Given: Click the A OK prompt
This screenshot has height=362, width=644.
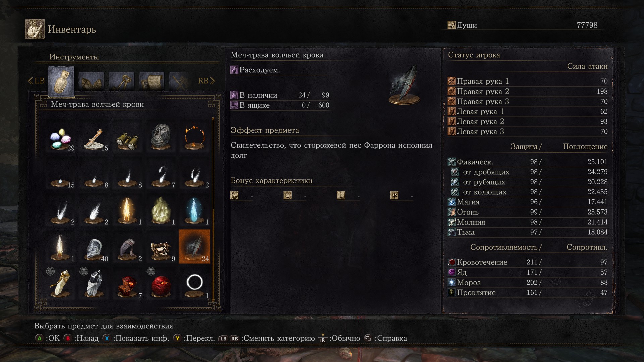Looking at the screenshot, I should click(47, 338).
